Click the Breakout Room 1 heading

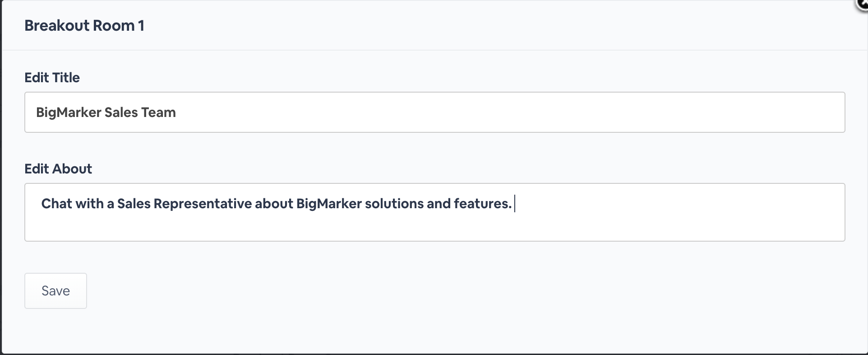click(84, 26)
